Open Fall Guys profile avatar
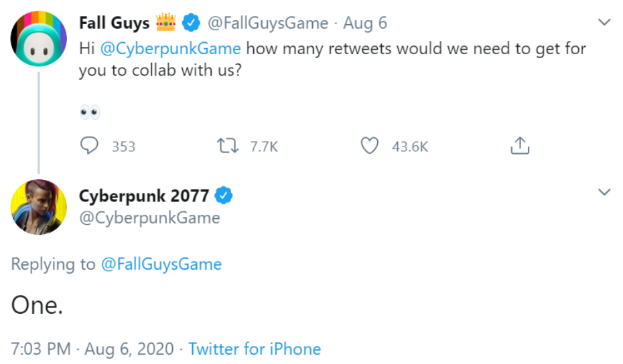623x364 pixels. (x=39, y=39)
